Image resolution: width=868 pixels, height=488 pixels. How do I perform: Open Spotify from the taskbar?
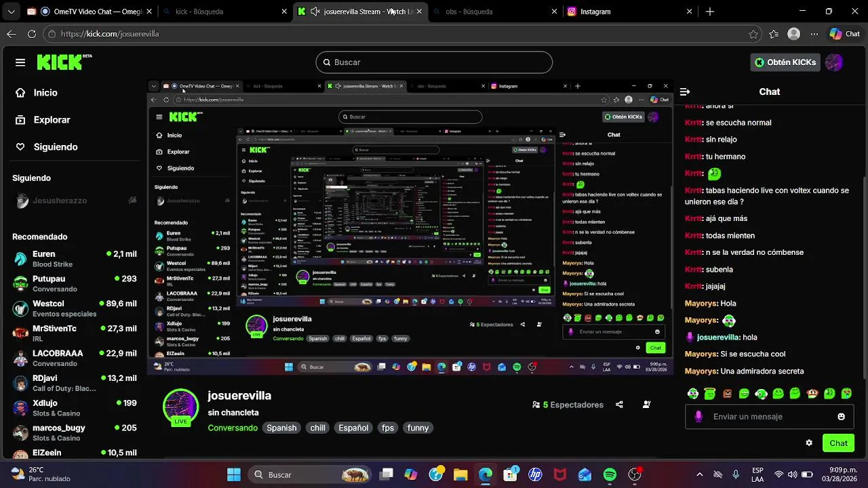tap(610, 474)
